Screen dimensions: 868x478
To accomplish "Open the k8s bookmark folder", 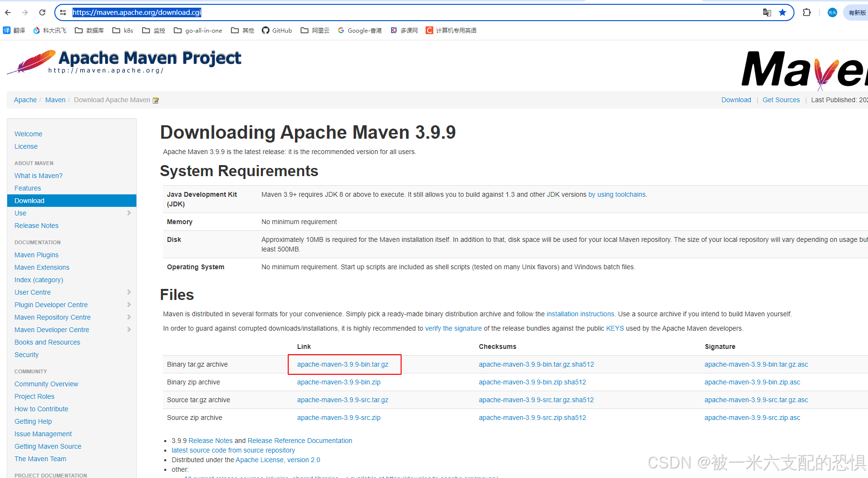I will click(x=122, y=30).
